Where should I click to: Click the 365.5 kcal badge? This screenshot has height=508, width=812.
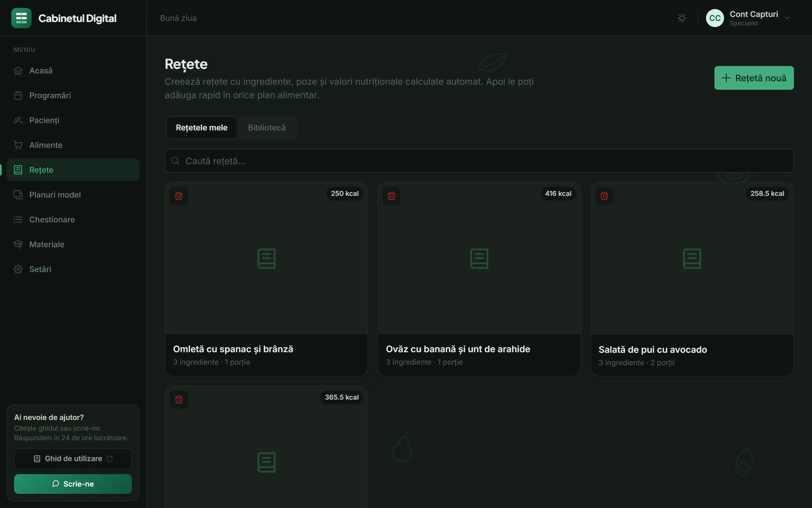(342, 397)
